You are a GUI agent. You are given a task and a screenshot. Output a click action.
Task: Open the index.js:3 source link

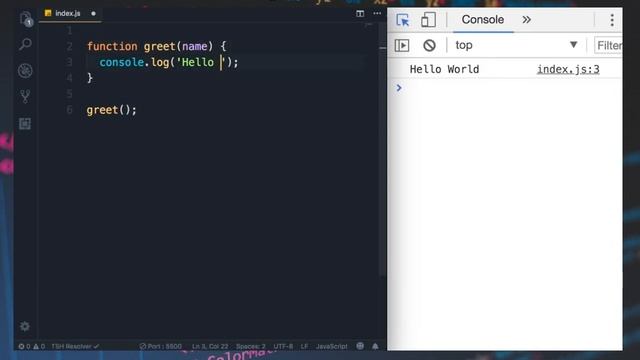click(x=568, y=69)
